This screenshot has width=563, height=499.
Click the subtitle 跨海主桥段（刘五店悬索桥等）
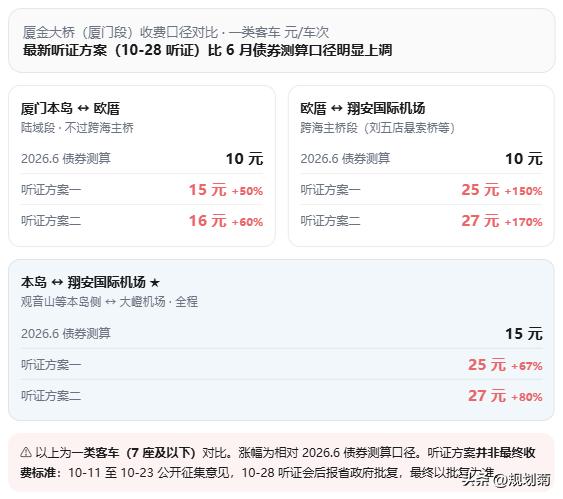378,127
